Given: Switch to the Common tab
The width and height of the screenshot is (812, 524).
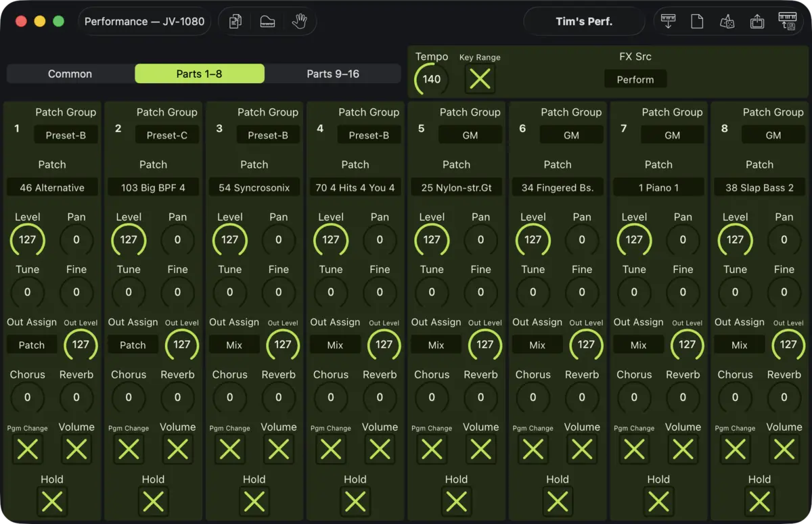Looking at the screenshot, I should [x=70, y=74].
